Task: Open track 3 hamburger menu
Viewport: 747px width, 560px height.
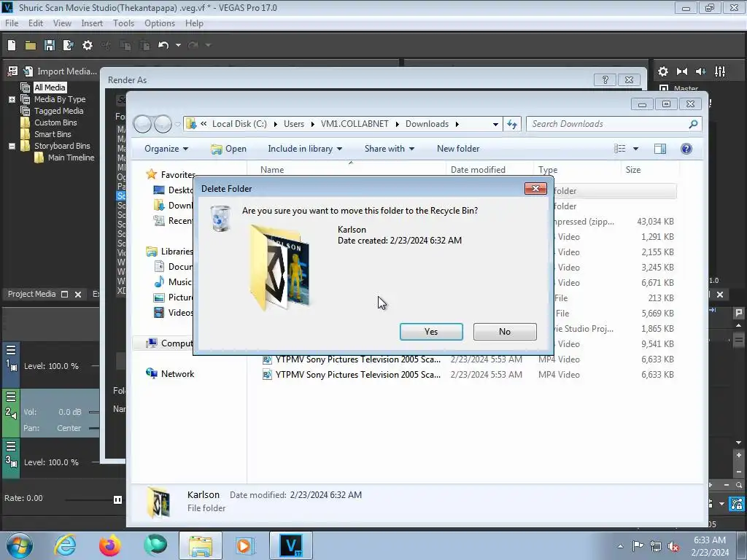Action: pyautogui.click(x=11, y=446)
